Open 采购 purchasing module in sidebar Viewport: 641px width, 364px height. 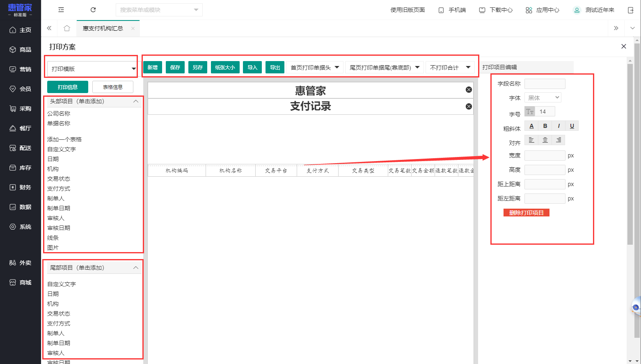(20, 109)
